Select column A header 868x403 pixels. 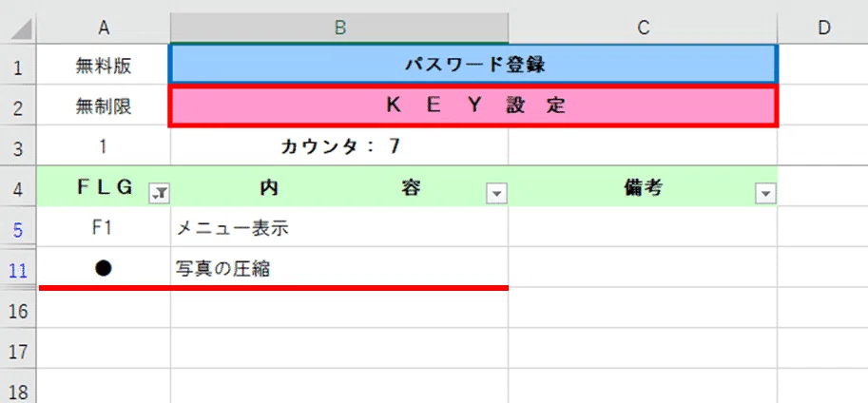(x=104, y=29)
